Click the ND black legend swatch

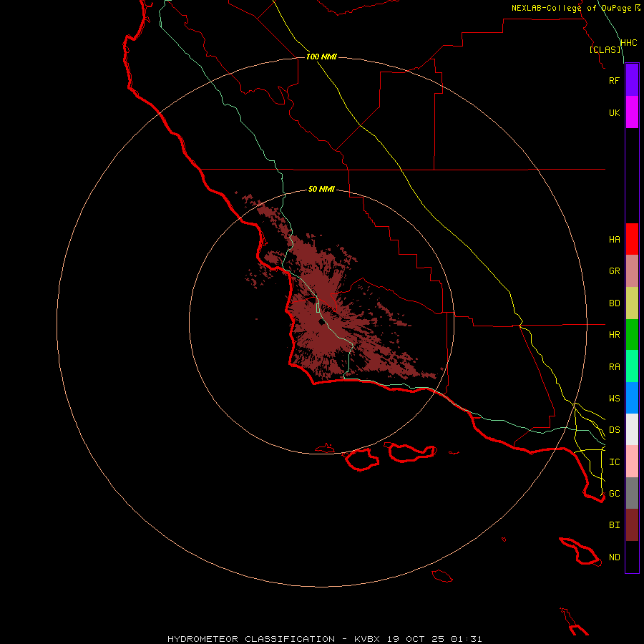632,557
